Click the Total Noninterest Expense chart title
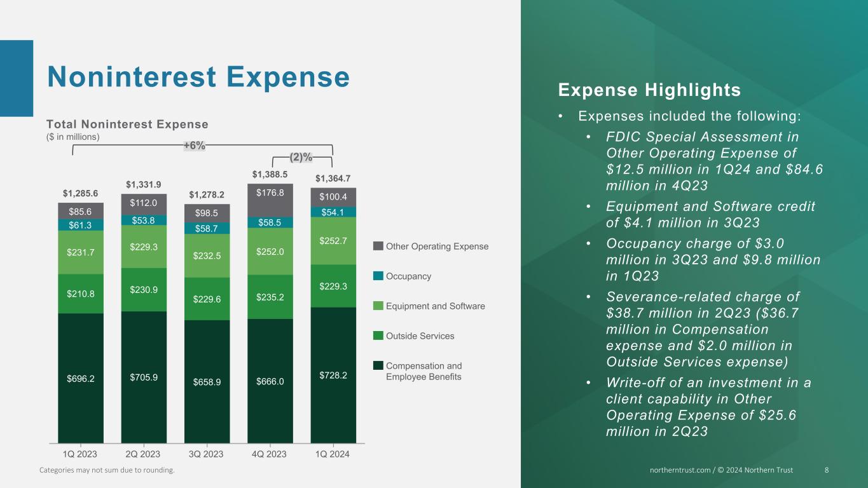The height and width of the screenshot is (488, 868). [128, 124]
